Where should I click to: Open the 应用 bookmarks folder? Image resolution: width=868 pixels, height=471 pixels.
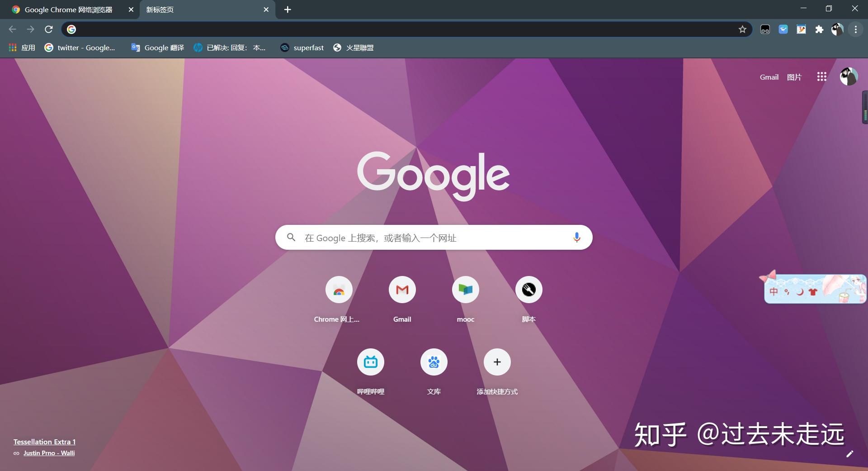pyautogui.click(x=22, y=48)
